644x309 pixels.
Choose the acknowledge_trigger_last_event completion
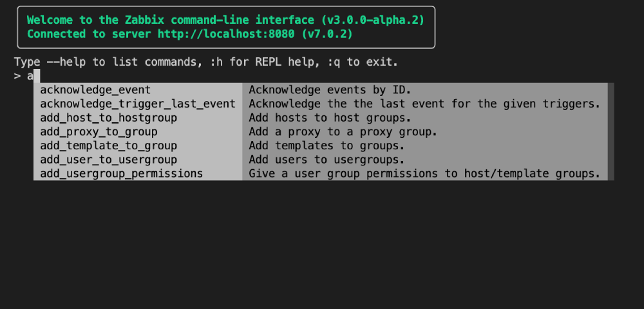138,104
